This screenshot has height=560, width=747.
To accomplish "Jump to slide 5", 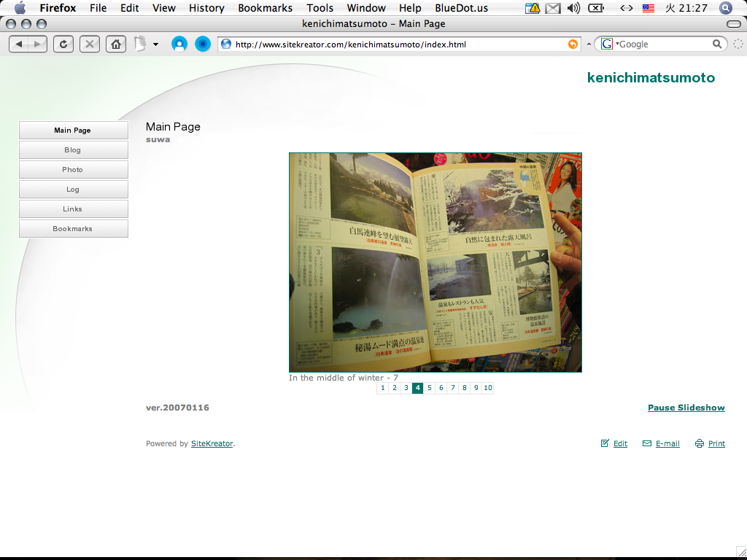I will [429, 388].
